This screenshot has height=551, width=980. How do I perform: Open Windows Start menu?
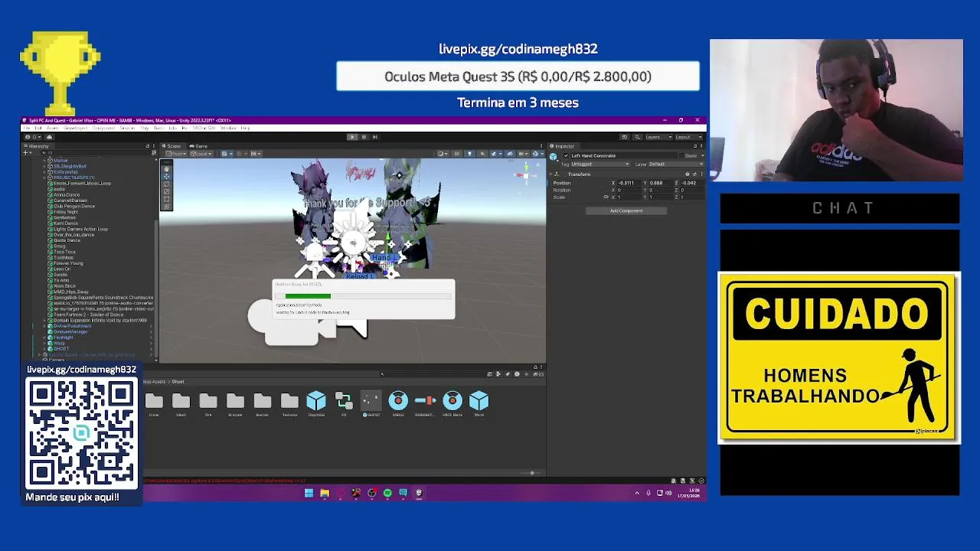tap(309, 493)
